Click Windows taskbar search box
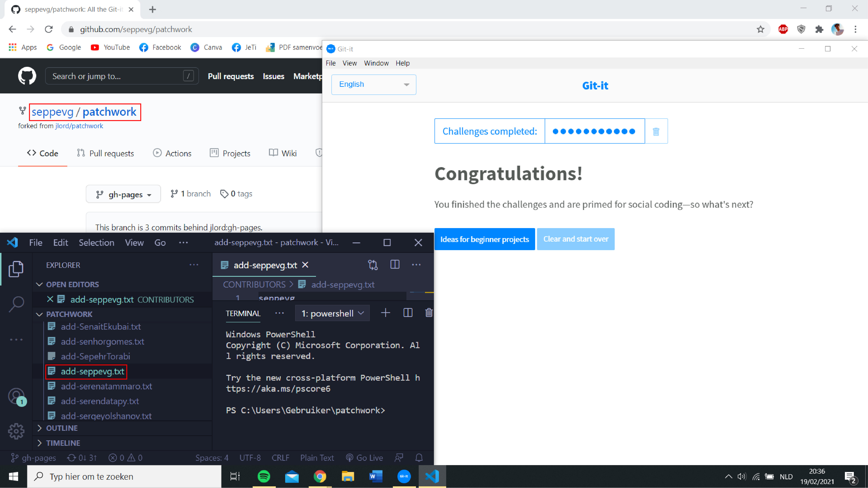Viewport: 868px width, 488px height. coord(124,477)
